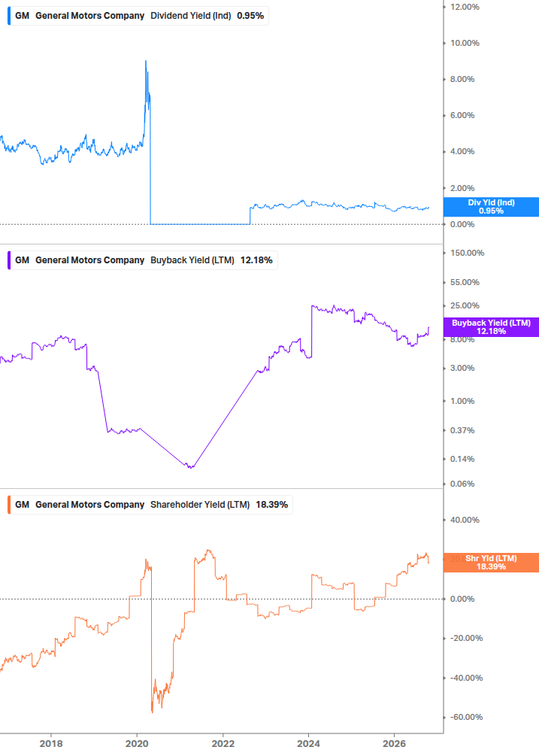
Task: Click the 40.00% axis label in shareholder chart
Action: pyautogui.click(x=465, y=521)
